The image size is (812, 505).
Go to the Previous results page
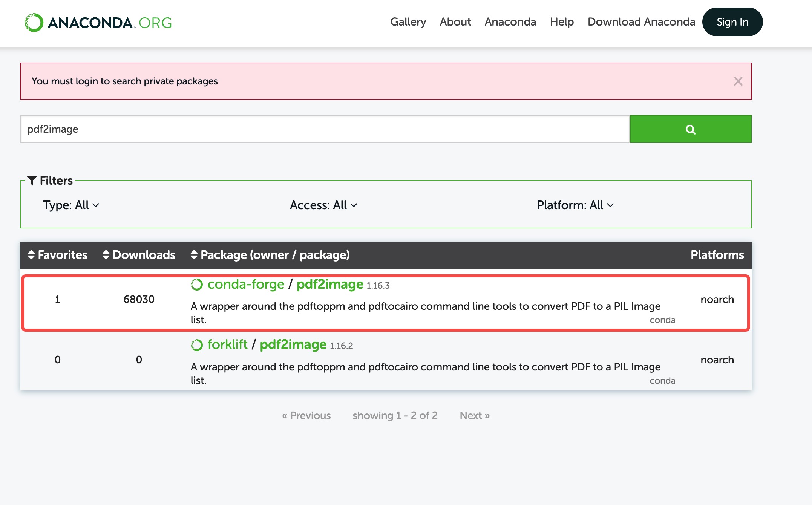click(306, 415)
